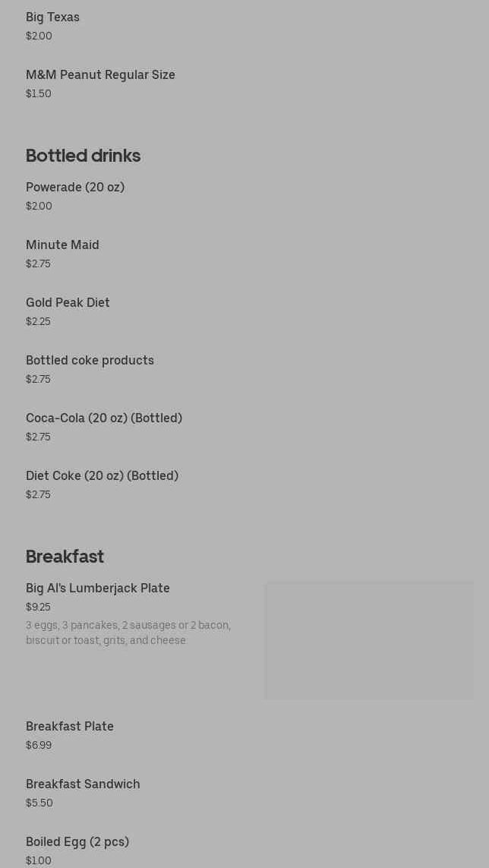Open M&M Peanut Regular Size item
The width and height of the screenshot is (489, 868).
coord(100,75)
